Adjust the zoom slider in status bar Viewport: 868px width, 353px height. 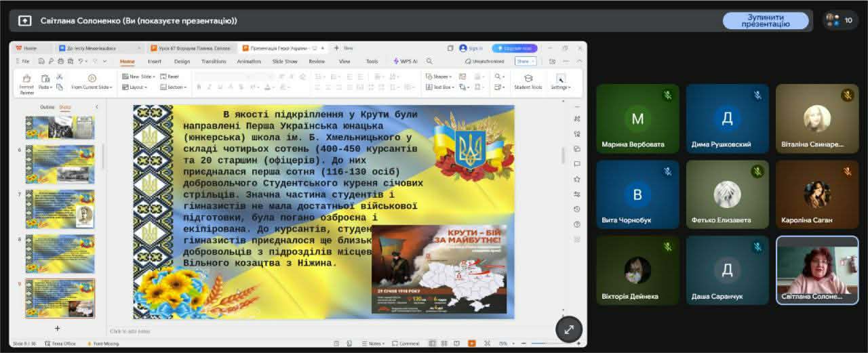click(545, 344)
